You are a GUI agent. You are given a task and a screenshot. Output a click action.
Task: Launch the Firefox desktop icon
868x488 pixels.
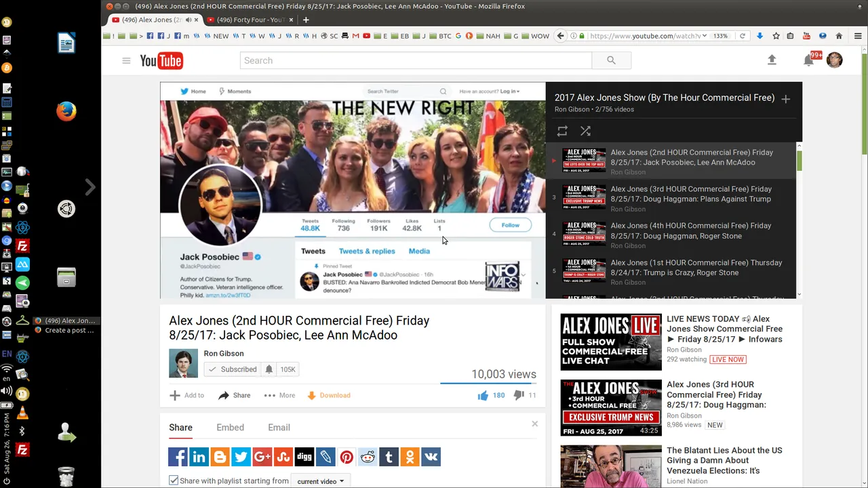66,111
